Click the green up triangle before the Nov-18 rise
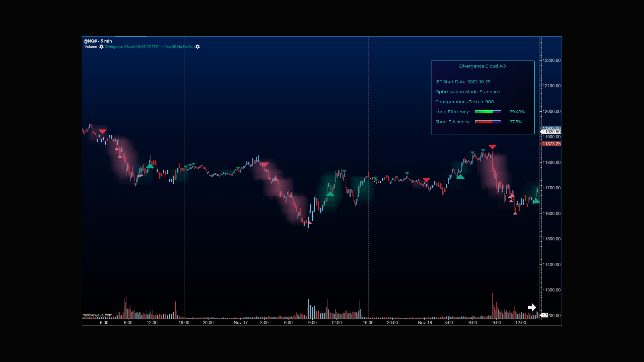The height and width of the screenshot is (362, 644). pyautogui.click(x=461, y=177)
